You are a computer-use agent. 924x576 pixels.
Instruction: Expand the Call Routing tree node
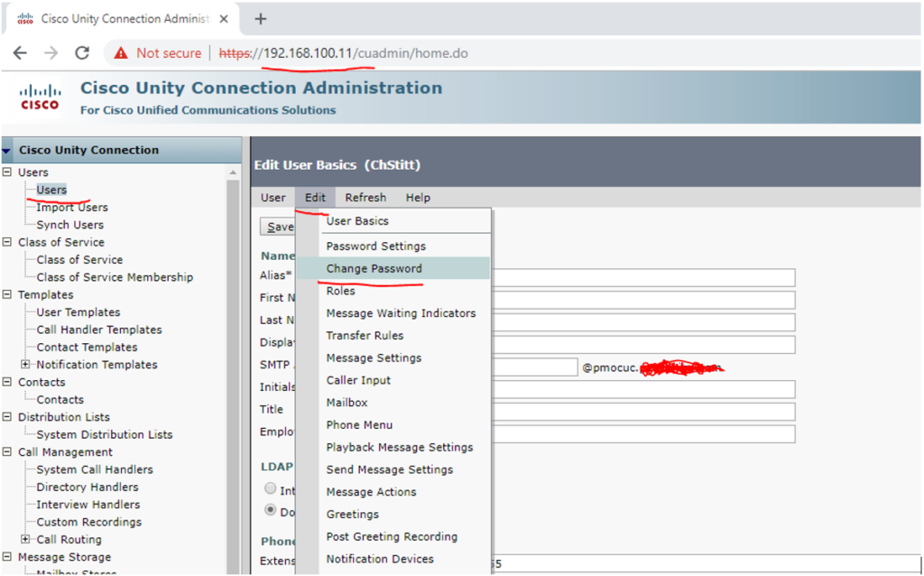(26, 539)
